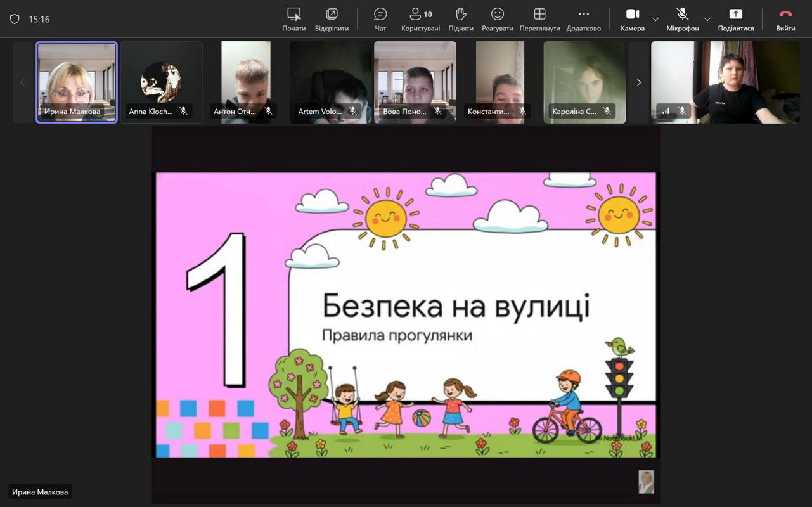The image size is (812, 507).
Task: Pop out shared content with Відкріпити
Action: click(x=332, y=19)
